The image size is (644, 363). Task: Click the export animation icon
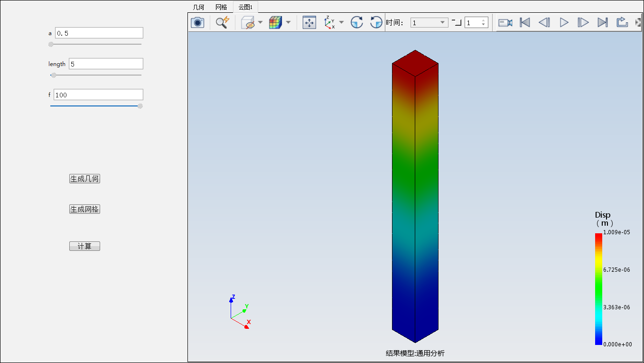(x=622, y=22)
